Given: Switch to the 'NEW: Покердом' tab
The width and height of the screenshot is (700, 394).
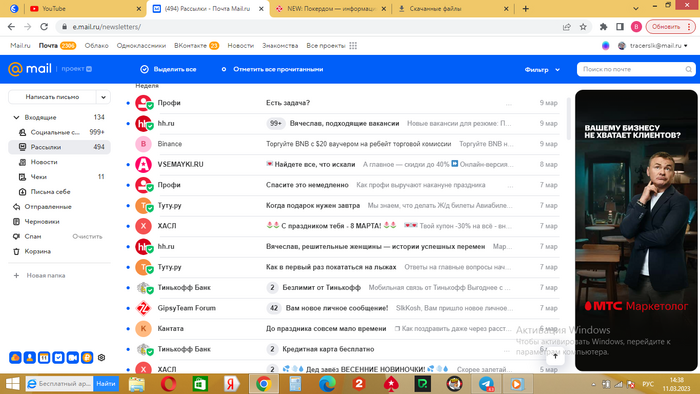Looking at the screenshot, I should (x=330, y=8).
